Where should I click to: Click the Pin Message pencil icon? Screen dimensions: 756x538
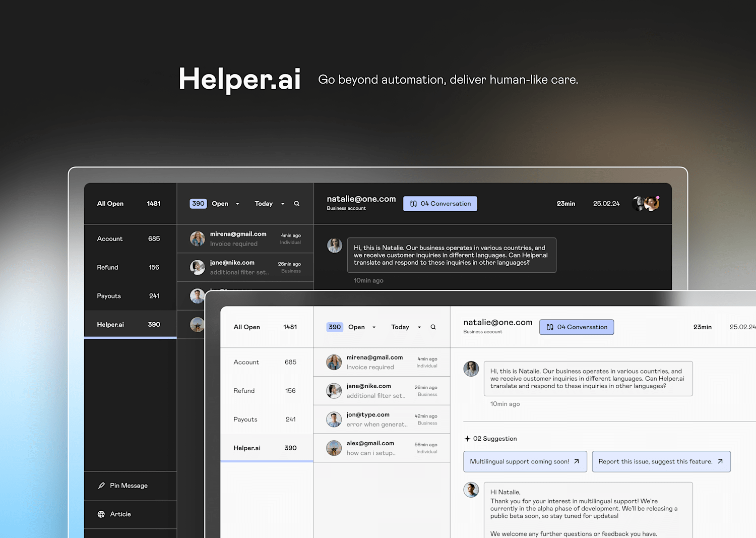[x=101, y=486]
